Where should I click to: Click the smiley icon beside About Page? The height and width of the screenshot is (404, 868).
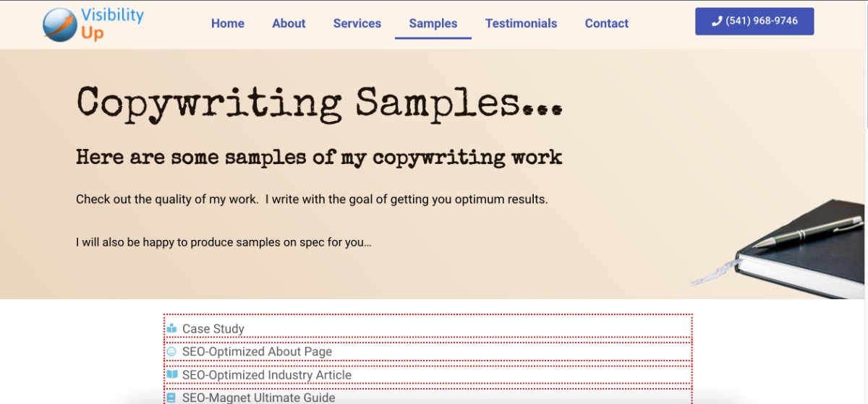point(171,352)
